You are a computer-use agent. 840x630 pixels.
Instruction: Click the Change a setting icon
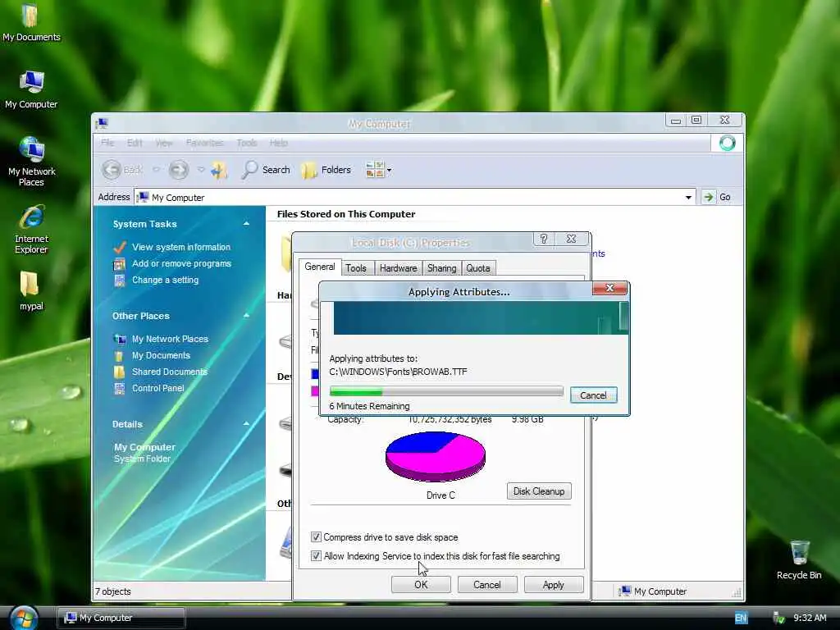point(120,281)
